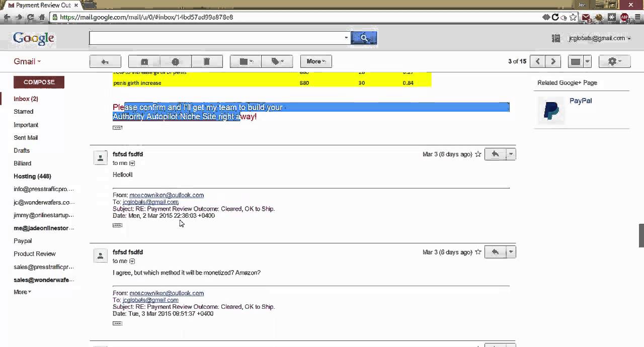Open the More actions dropdown
The width and height of the screenshot is (644, 347).
(x=316, y=61)
